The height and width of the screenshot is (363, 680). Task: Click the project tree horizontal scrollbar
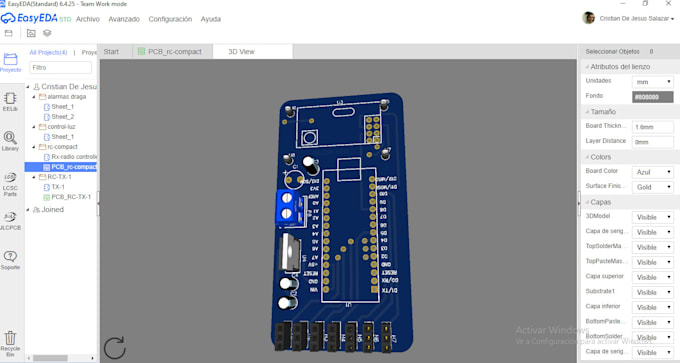pyautogui.click(x=50, y=358)
